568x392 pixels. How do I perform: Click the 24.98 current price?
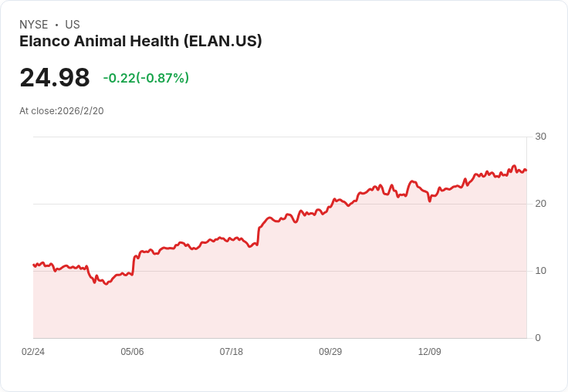click(x=55, y=78)
